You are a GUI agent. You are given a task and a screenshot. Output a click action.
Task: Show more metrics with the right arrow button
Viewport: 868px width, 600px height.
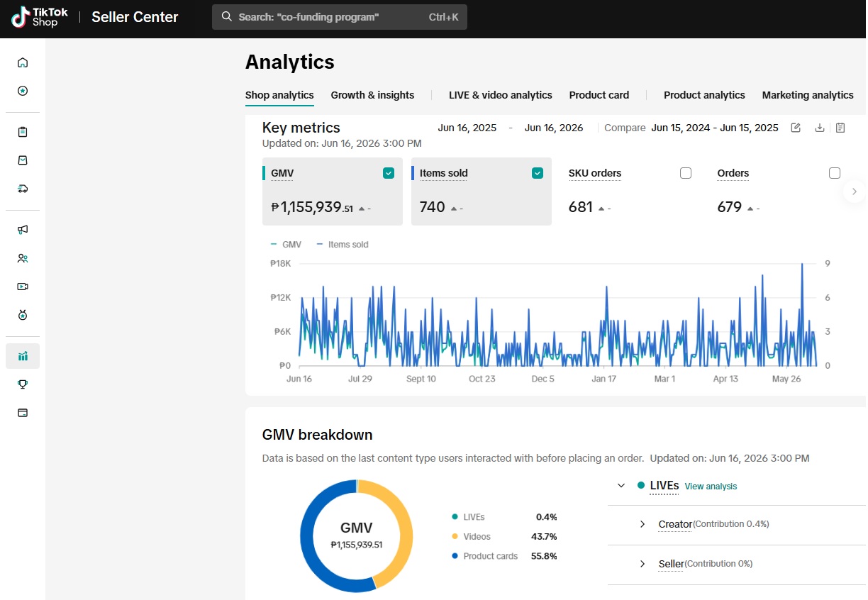coord(854,191)
